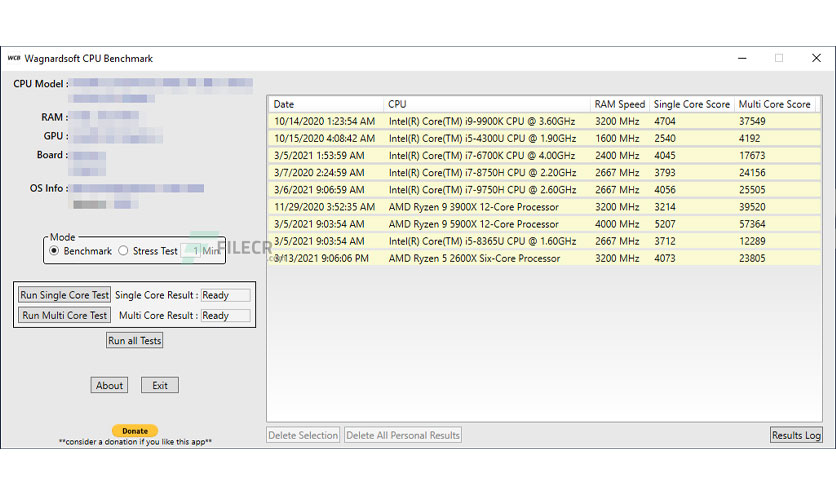This screenshot has height=484, width=836.
Task: Minimize the Wagnardsoft CPU Benchmark window
Action: 742,58
